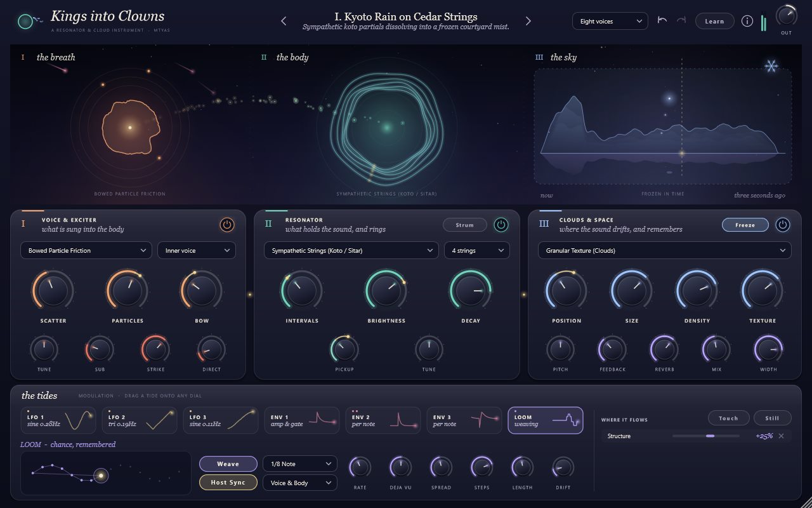Screen dimensions: 812x508
Task: Select the ENV 2 tide tab
Action: 383,420
